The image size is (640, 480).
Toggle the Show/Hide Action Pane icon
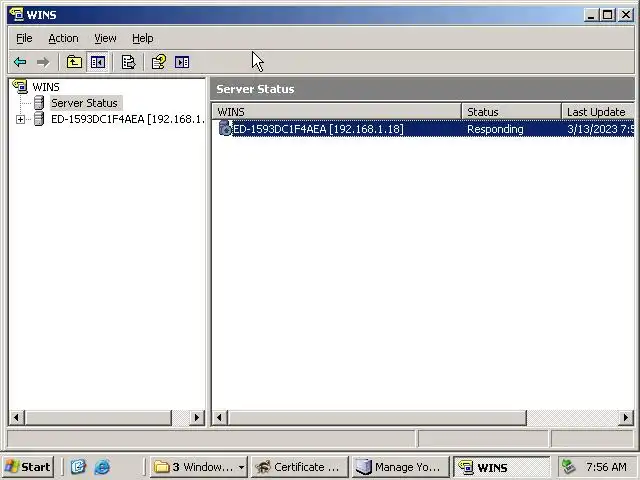182,62
